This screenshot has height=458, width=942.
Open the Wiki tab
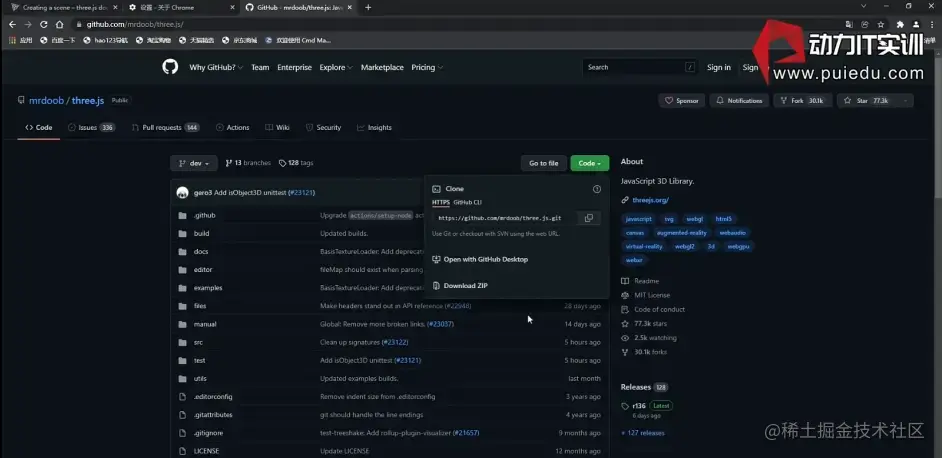pos(278,127)
